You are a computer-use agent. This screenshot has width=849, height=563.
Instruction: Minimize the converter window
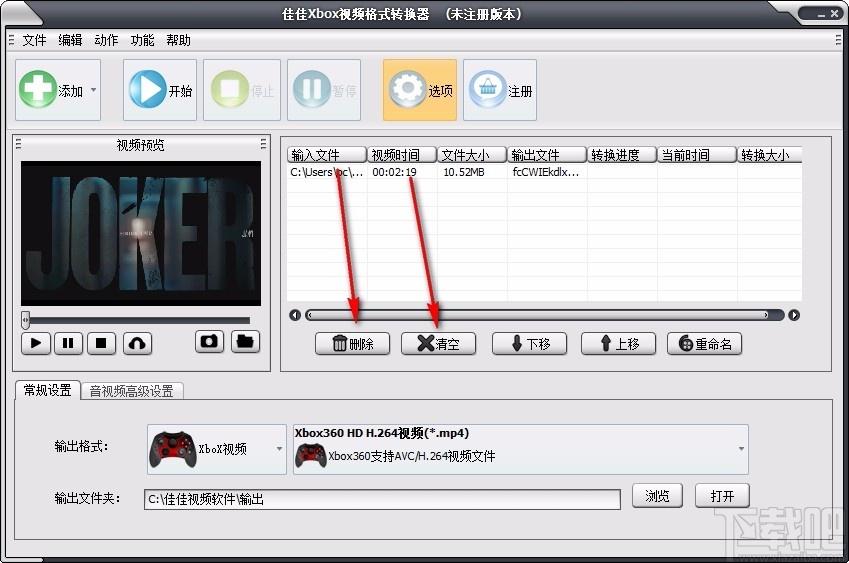click(821, 14)
